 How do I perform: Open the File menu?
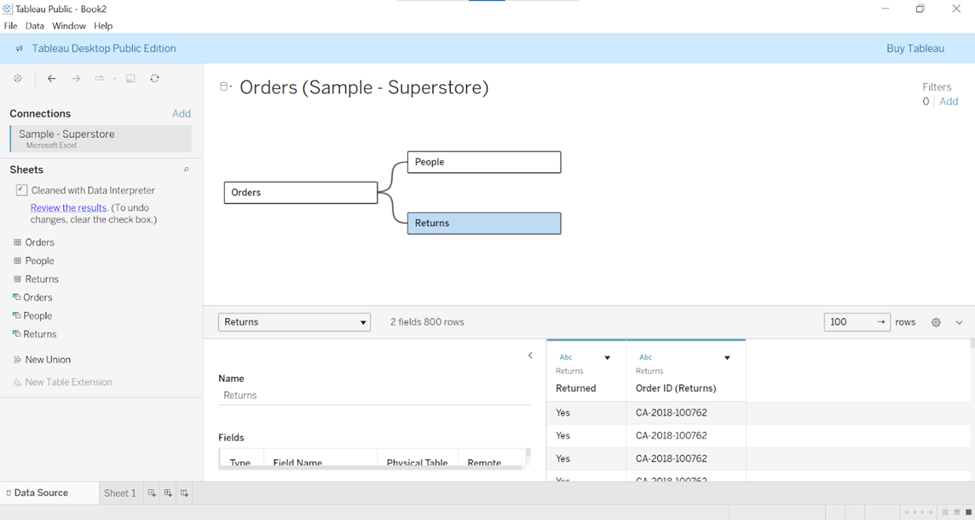11,26
